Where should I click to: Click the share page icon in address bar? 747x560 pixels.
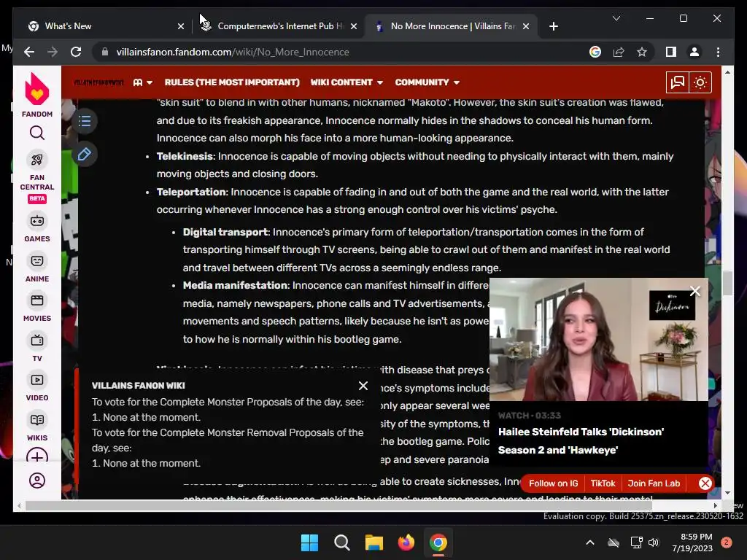click(619, 52)
